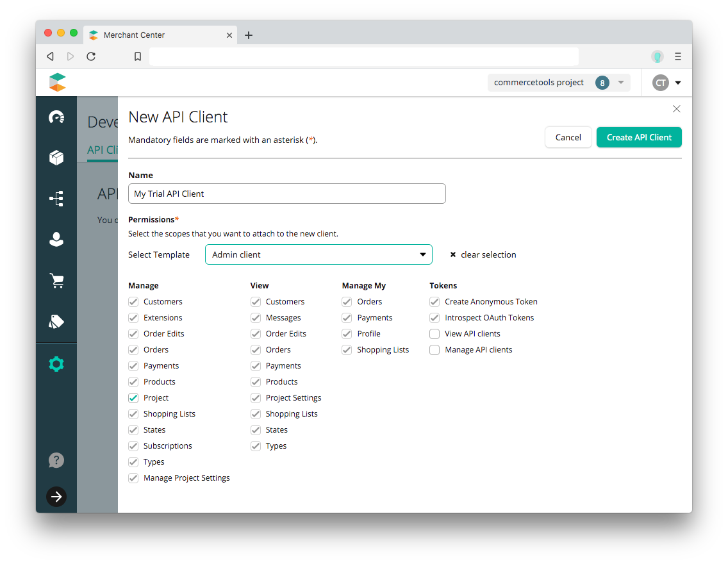Expand the sidebar with the arrow icon
Viewport: 728px width, 564px height.
coord(56,497)
